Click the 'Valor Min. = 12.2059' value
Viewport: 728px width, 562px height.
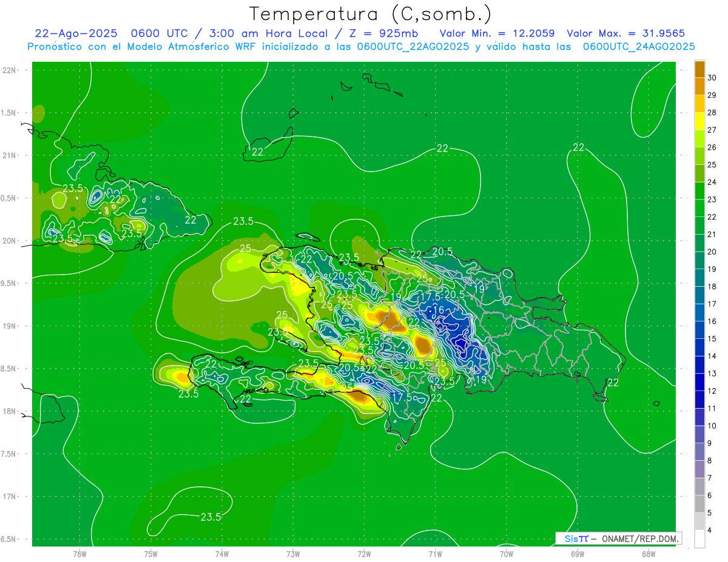click(x=497, y=34)
